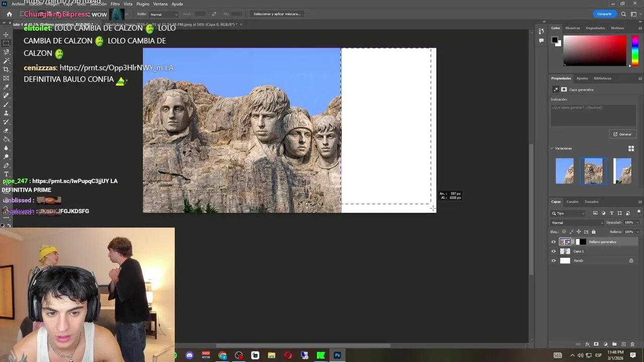
Task: Select the Pen tool
Action: click(6, 165)
